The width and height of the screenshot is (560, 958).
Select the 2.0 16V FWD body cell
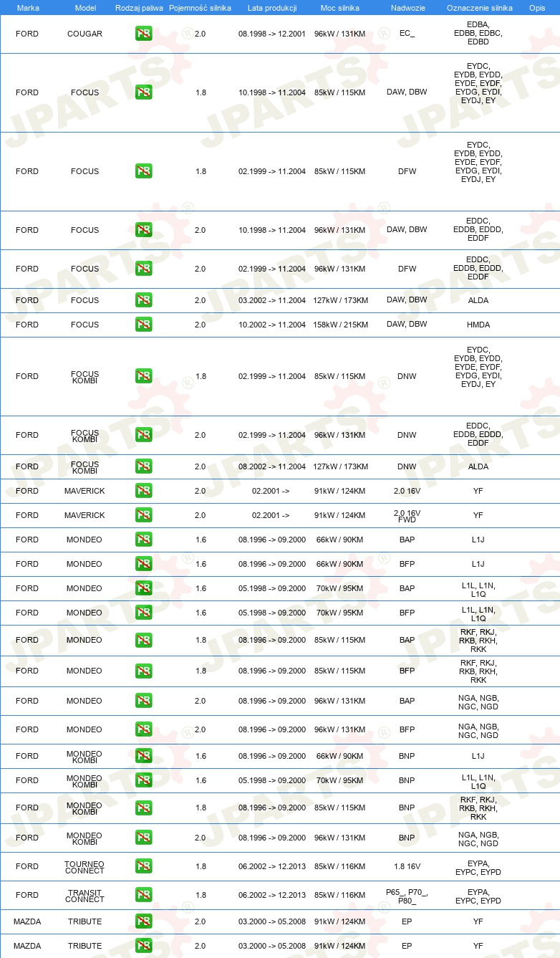[x=407, y=515]
